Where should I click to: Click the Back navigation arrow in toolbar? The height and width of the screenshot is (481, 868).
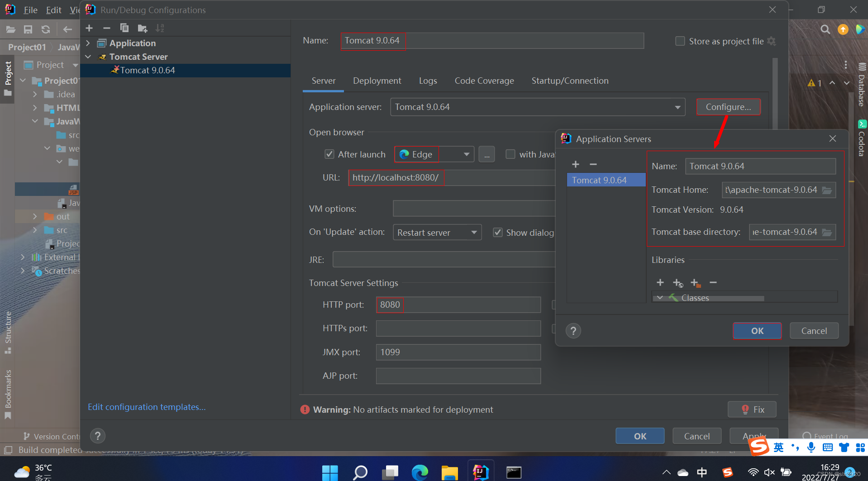point(67,29)
